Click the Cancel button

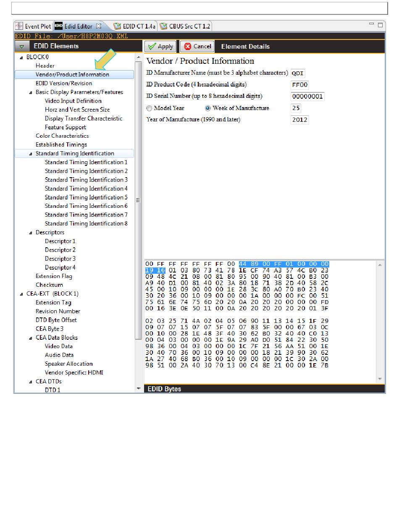[x=197, y=46]
